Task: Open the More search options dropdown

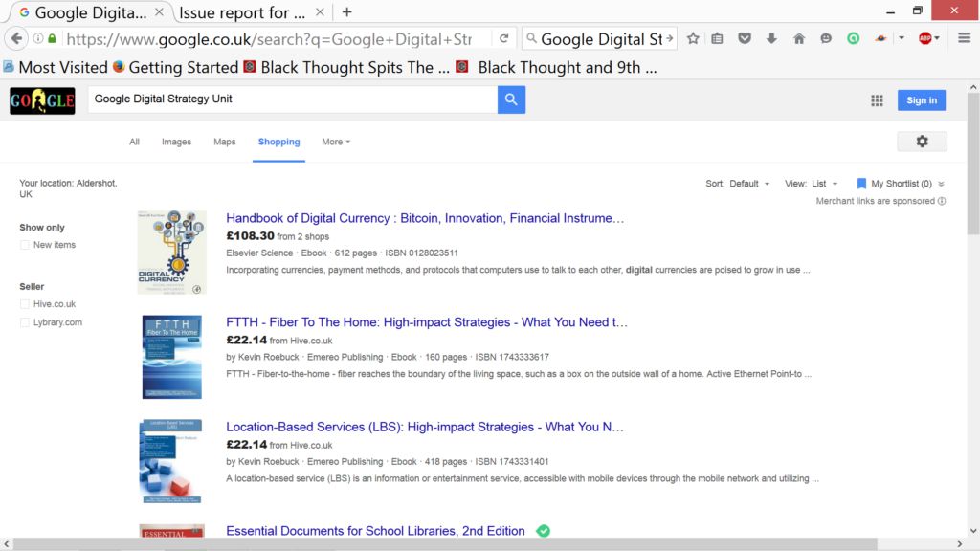Action: [336, 142]
